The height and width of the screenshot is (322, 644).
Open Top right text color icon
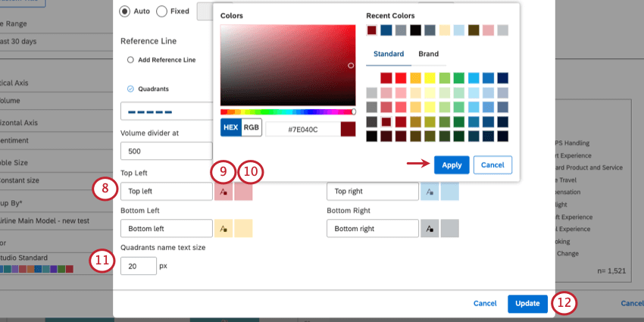[430, 192]
